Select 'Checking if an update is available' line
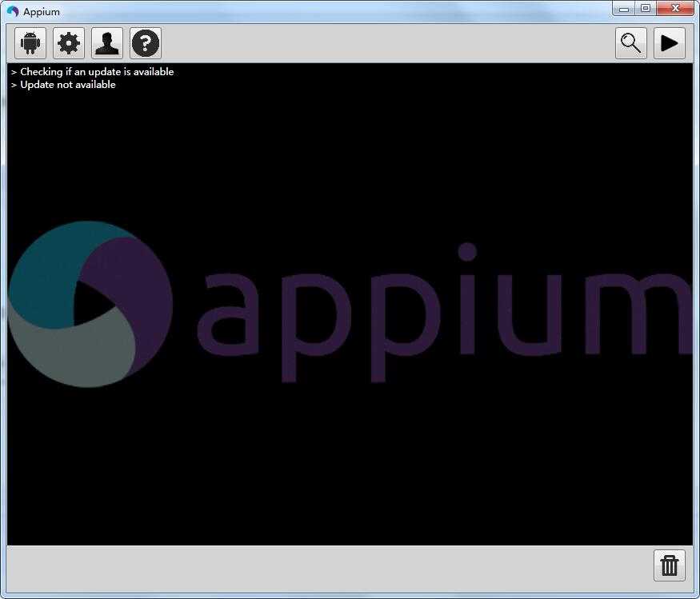 pos(97,72)
